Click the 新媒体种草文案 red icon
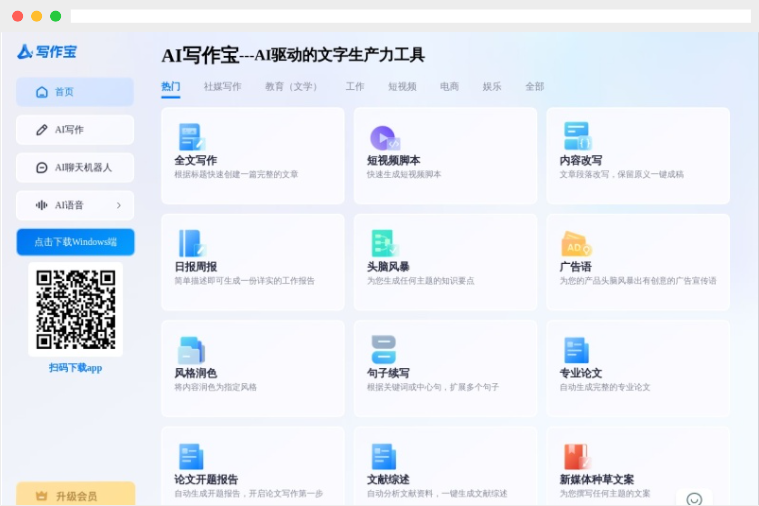759x506 pixels. pyautogui.click(x=577, y=457)
